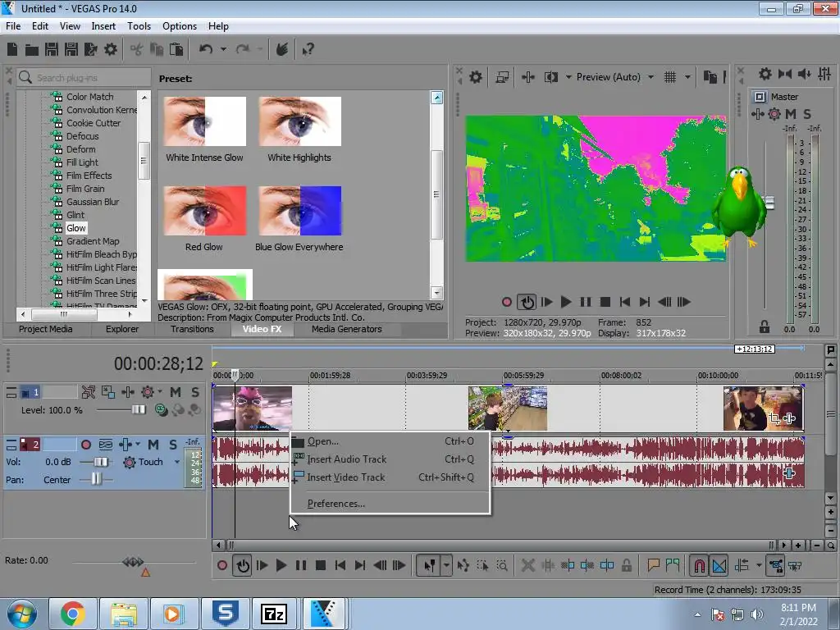This screenshot has width=840, height=630.
Task: Mute video track 1
Action: click(176, 392)
